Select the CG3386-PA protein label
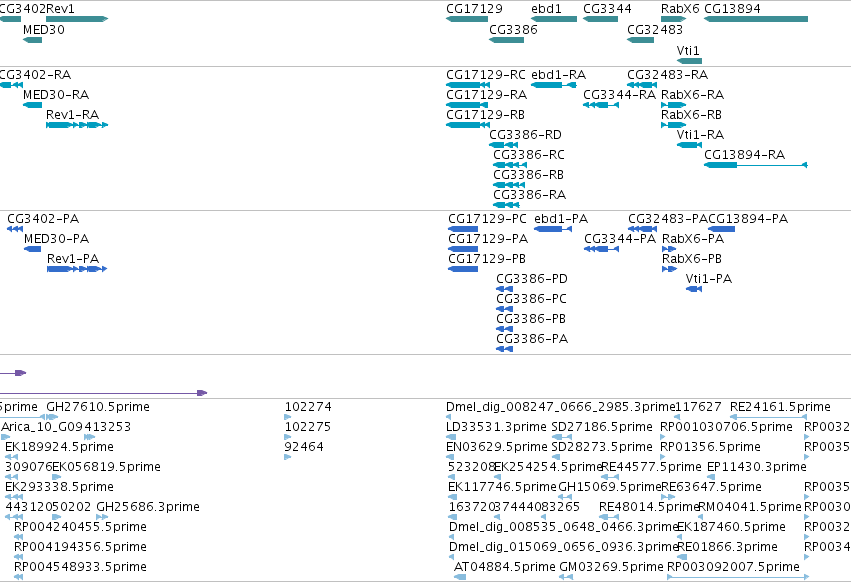 tap(532, 339)
